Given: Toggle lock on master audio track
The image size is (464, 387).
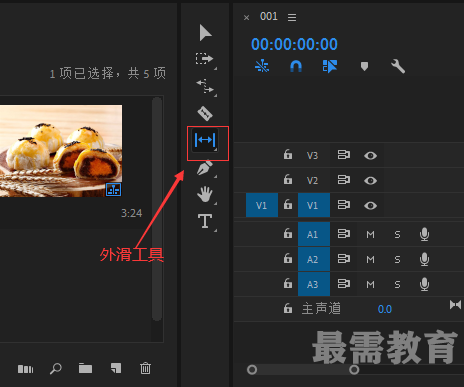Looking at the screenshot, I should coord(288,309).
